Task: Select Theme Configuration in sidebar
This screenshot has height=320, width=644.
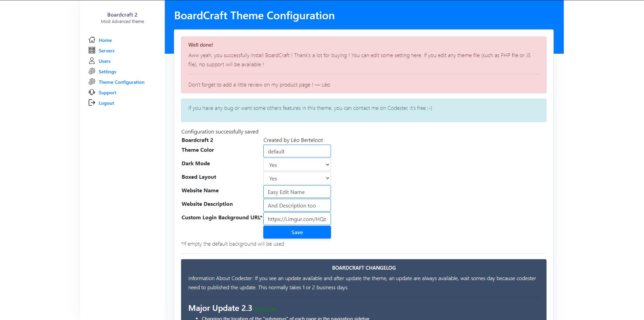Action: pos(121,82)
